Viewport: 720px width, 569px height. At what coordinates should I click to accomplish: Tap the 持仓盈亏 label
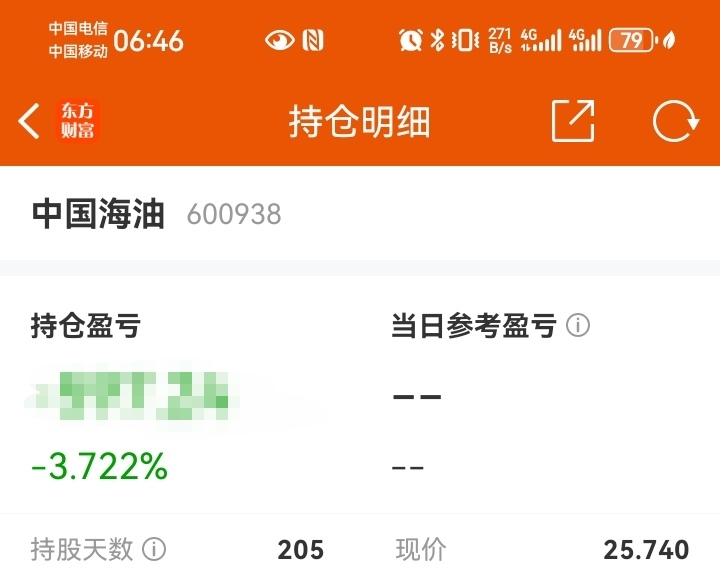(86, 326)
